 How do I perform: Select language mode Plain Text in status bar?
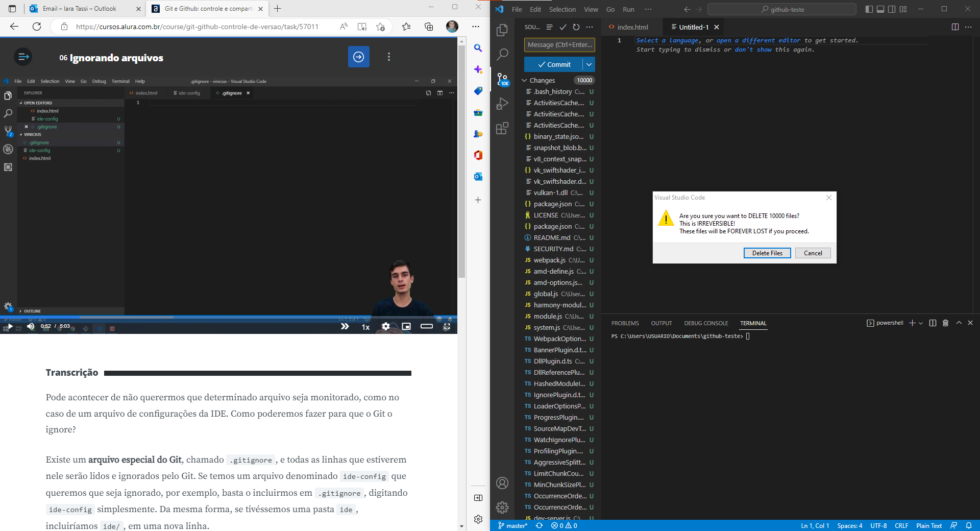[929, 525]
